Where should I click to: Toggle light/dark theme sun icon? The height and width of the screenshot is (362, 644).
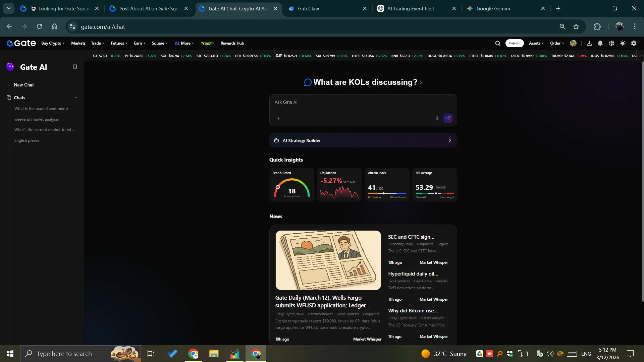pyautogui.click(x=623, y=43)
